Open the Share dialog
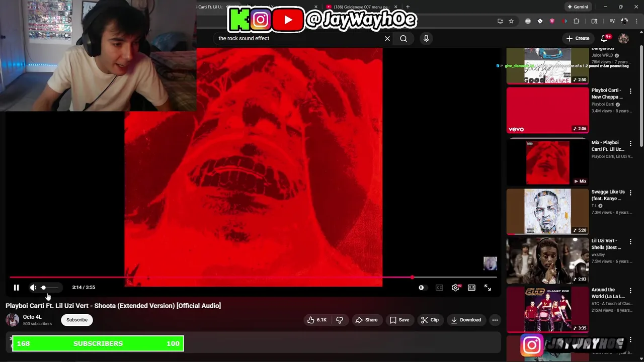This screenshot has width=644, height=362. pos(366,320)
